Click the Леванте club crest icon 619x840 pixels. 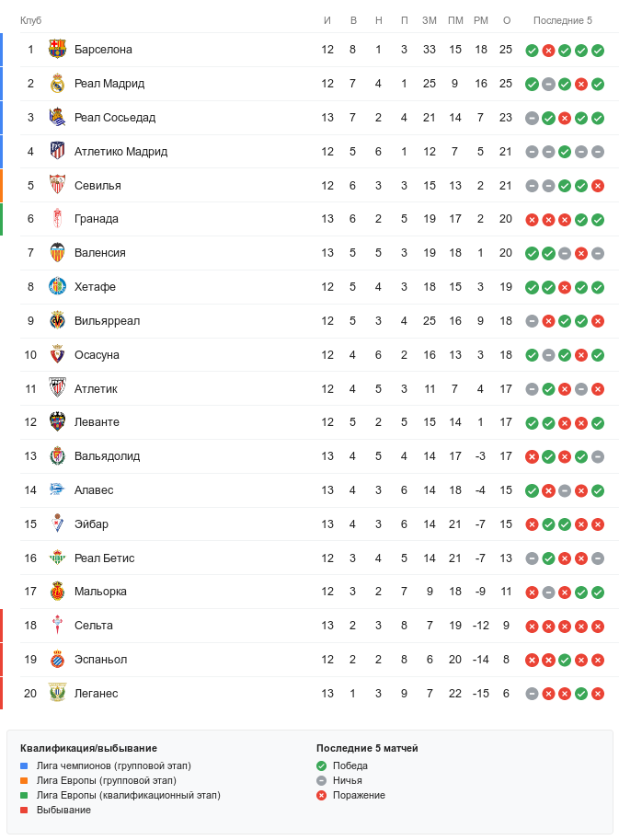[57, 422]
